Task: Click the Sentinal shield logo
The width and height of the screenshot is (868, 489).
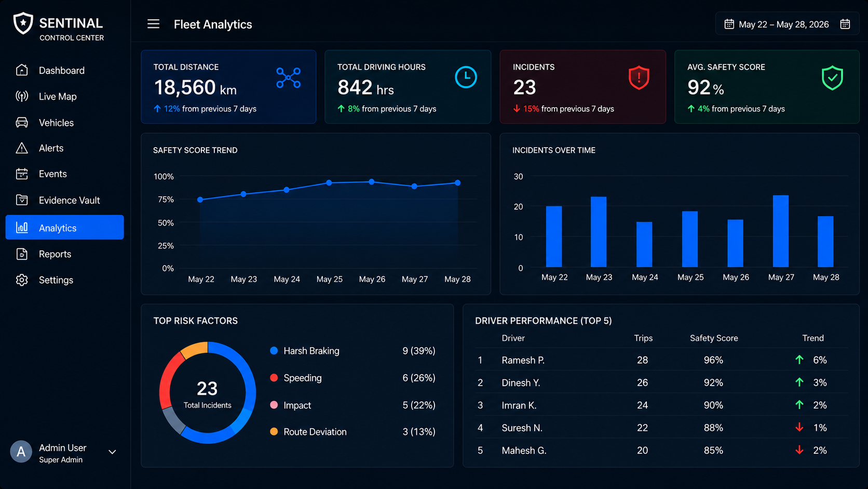Action: (x=23, y=23)
